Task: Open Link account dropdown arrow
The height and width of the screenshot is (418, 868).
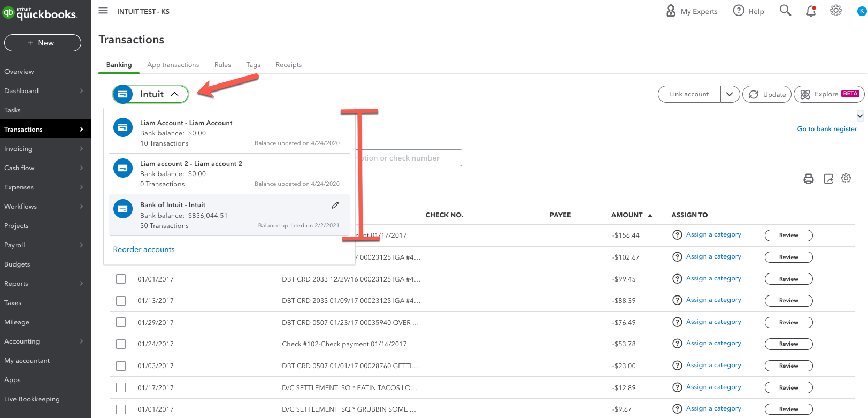Action: (730, 94)
